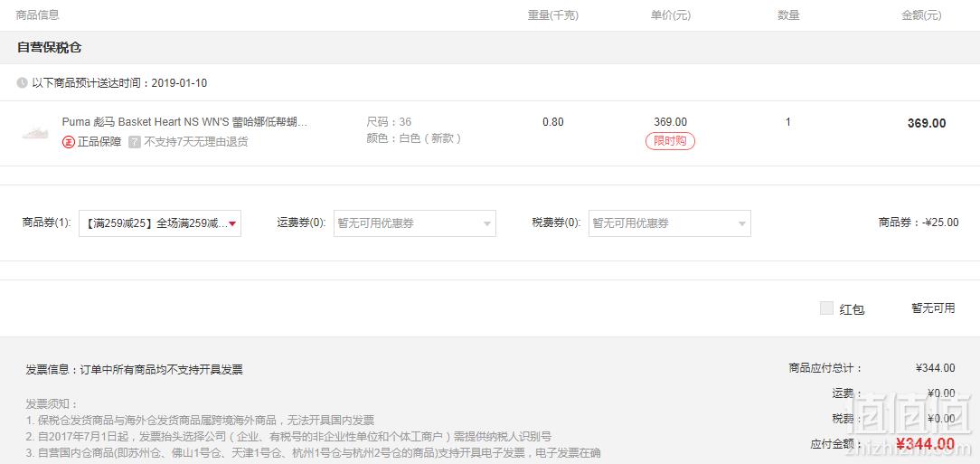Click the color 颜色：白色（新款）text

tap(414, 138)
